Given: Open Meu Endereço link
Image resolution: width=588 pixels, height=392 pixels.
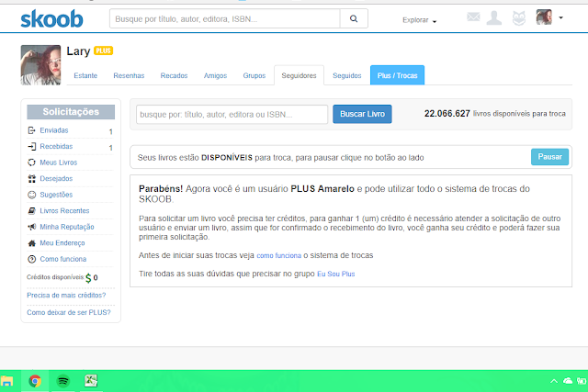Looking at the screenshot, I should [x=62, y=243].
